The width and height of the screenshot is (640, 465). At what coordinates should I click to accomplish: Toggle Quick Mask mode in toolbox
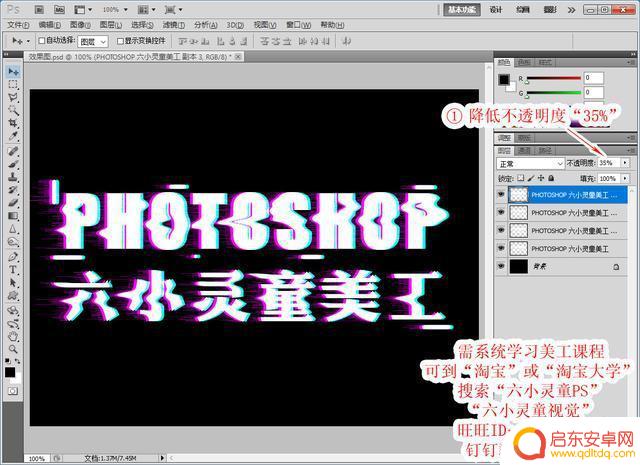pyautogui.click(x=13, y=391)
